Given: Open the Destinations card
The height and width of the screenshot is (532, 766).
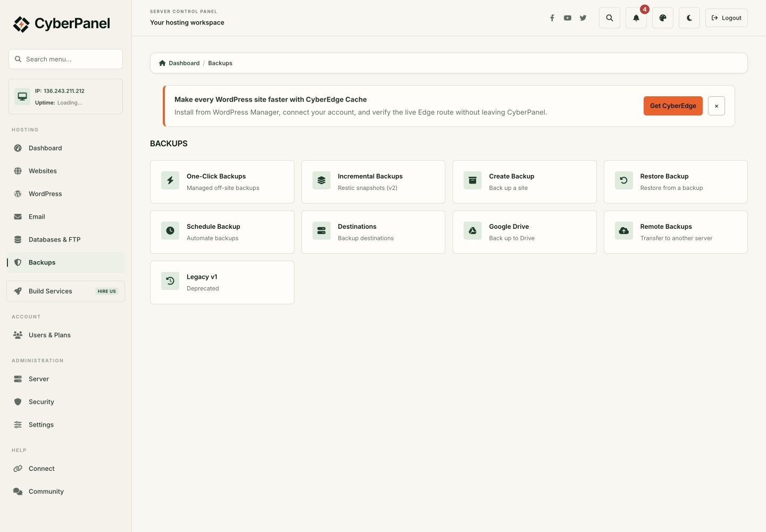Looking at the screenshot, I should pyautogui.click(x=373, y=232).
